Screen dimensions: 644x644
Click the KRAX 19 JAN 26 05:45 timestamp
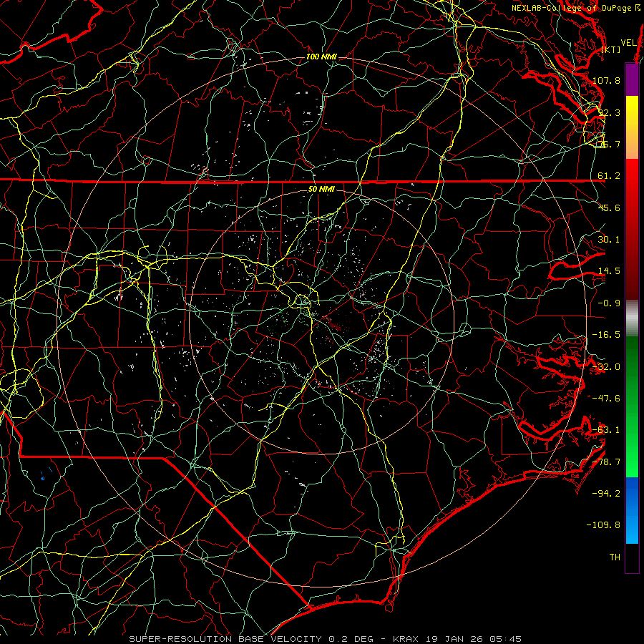click(x=457, y=639)
